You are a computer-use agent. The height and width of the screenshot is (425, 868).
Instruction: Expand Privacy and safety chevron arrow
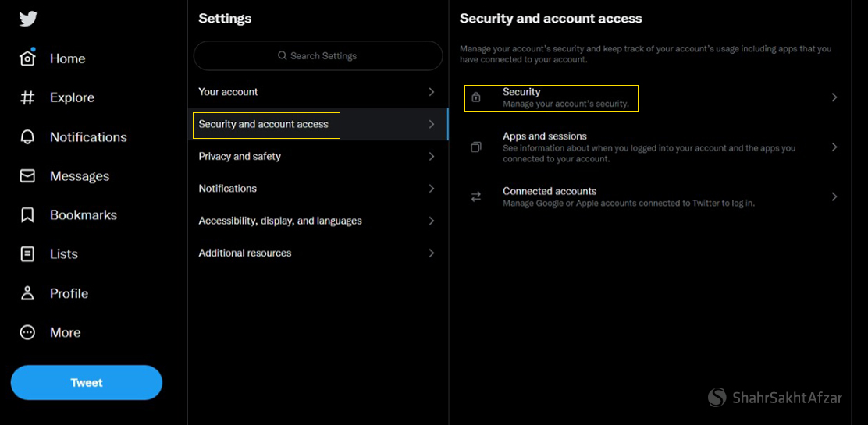tap(432, 157)
